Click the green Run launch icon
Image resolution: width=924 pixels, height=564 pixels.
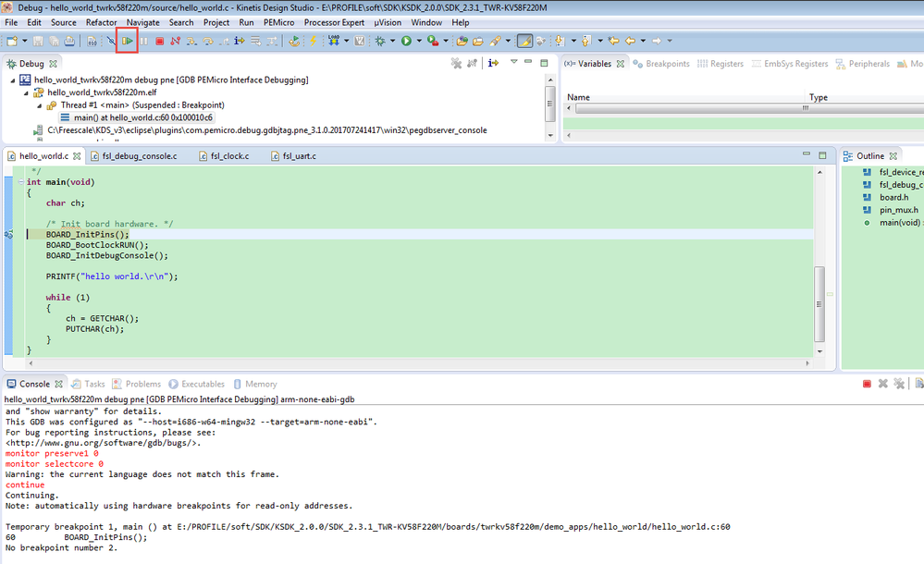(407, 41)
